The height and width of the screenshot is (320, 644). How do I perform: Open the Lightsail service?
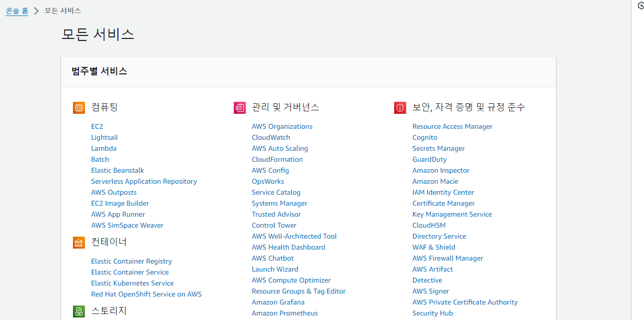pos(104,137)
